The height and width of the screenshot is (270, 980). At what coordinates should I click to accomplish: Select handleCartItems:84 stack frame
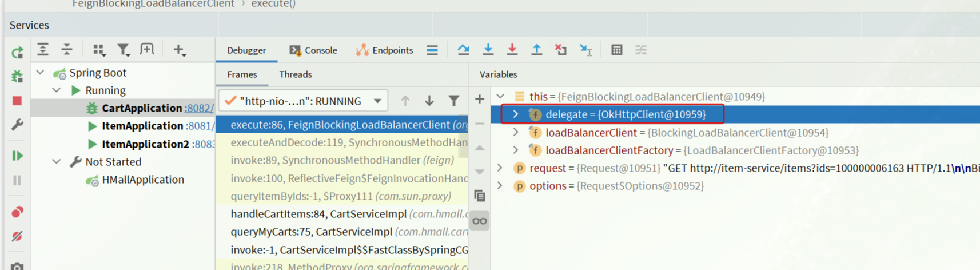click(x=318, y=214)
